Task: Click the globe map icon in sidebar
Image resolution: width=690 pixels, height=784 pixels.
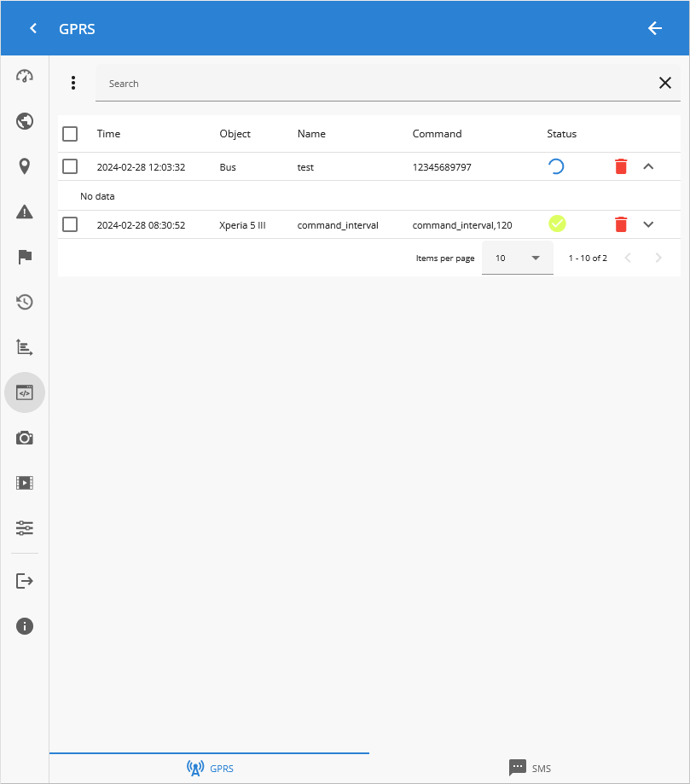Action: [25, 121]
